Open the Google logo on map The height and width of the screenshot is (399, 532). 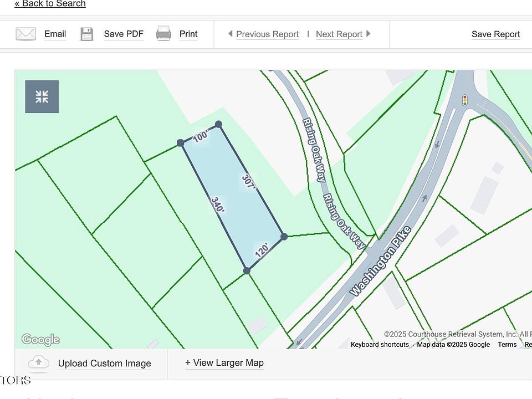coord(40,339)
